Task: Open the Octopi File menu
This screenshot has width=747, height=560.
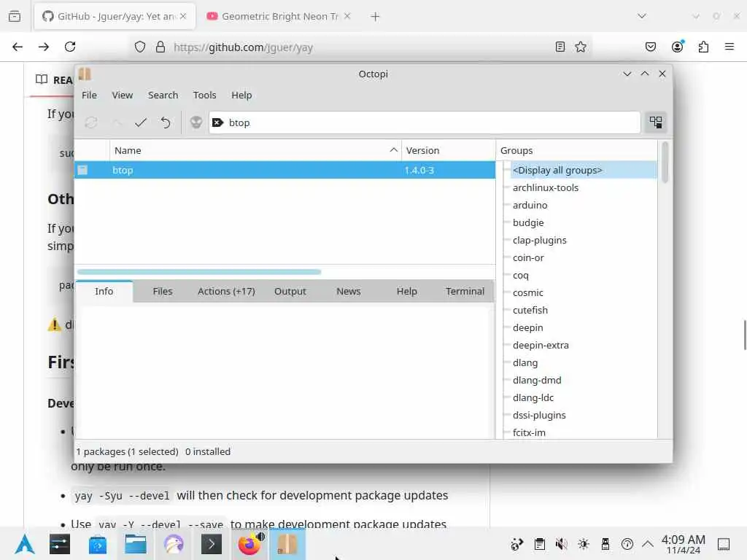Action: [x=89, y=96]
